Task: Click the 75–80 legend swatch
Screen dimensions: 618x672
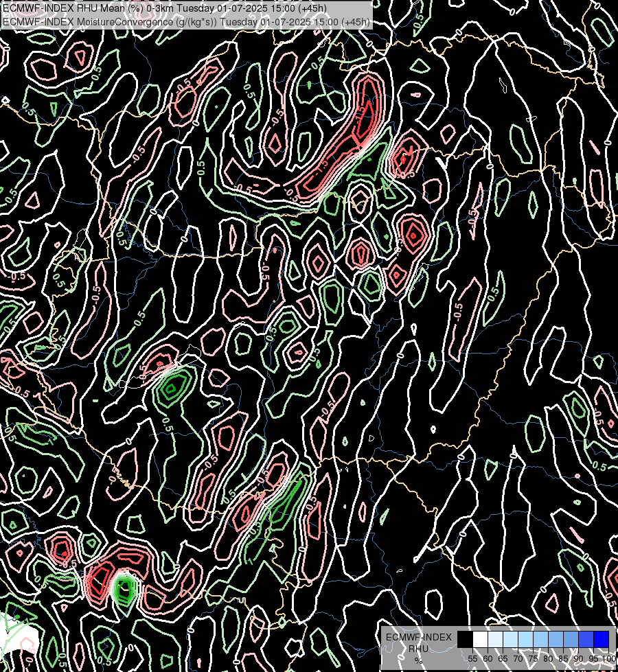Action: click(x=540, y=639)
